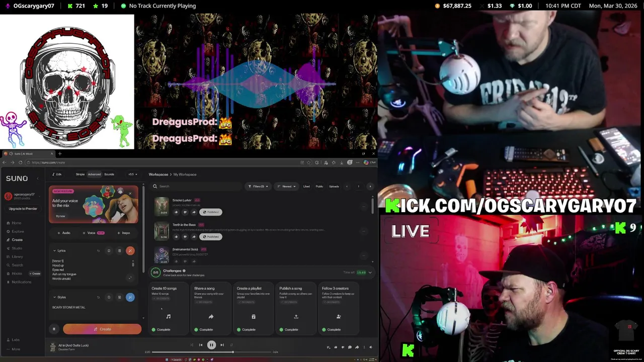Click the + Audio button
The width and height of the screenshot is (644, 362).
[63, 233]
